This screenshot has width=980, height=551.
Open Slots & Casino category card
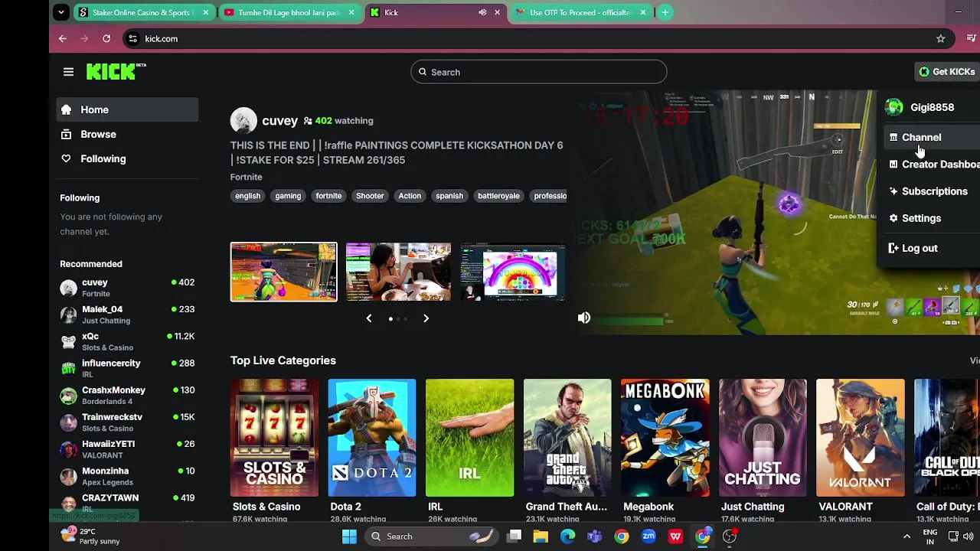coord(274,438)
